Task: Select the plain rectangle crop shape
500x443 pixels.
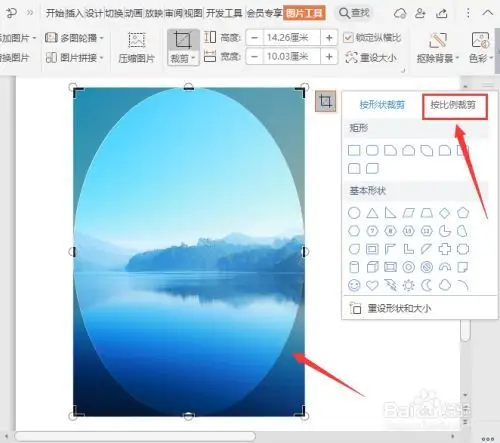Action: 354,150
